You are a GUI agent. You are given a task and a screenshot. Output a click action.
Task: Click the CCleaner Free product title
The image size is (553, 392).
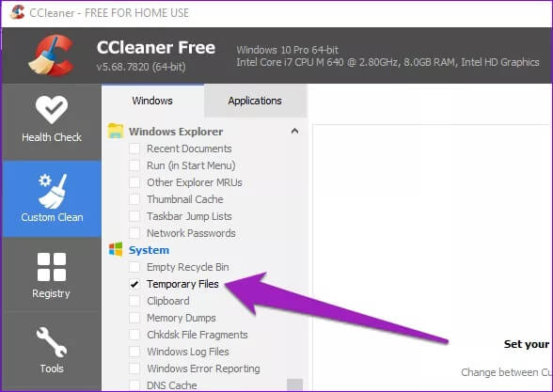(156, 48)
